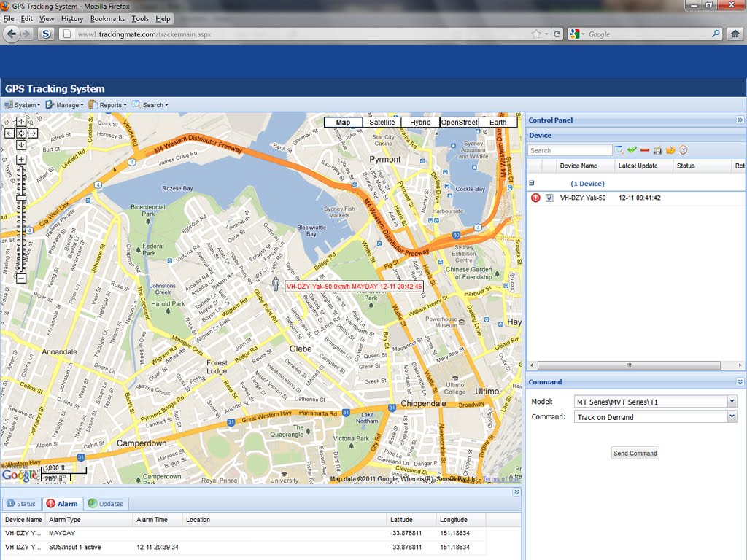Viewport: 747px width, 560px height.
Task: Switch map view to Satellite
Action: [382, 122]
